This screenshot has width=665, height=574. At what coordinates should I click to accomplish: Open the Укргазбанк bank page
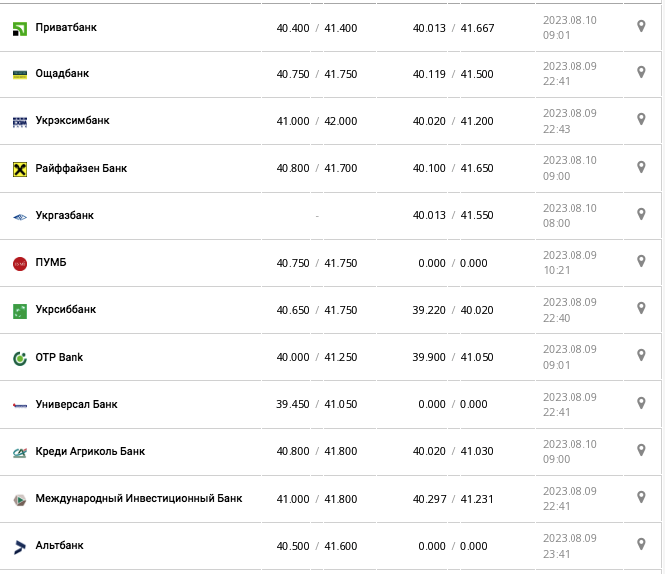click(x=64, y=216)
